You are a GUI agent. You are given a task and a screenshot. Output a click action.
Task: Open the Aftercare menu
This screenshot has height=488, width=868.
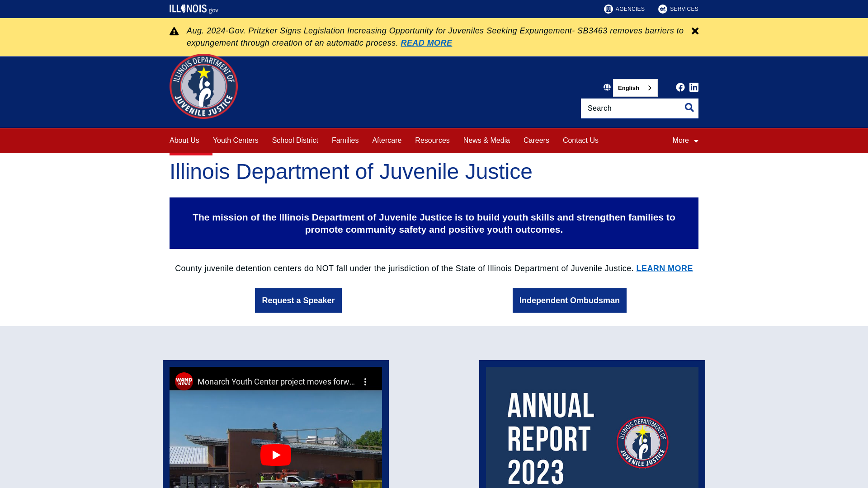click(387, 141)
